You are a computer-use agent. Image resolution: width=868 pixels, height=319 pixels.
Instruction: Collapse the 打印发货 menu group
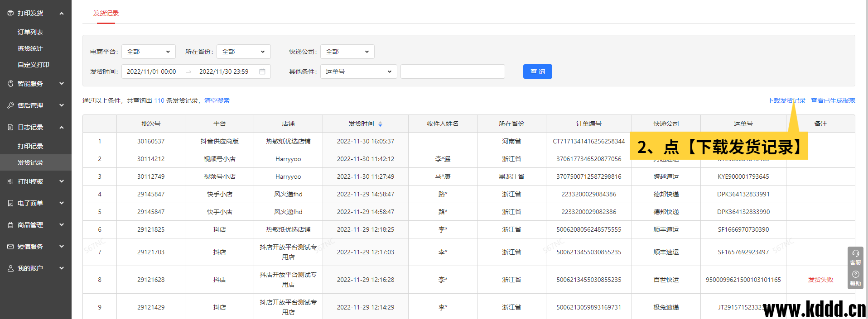click(x=62, y=13)
